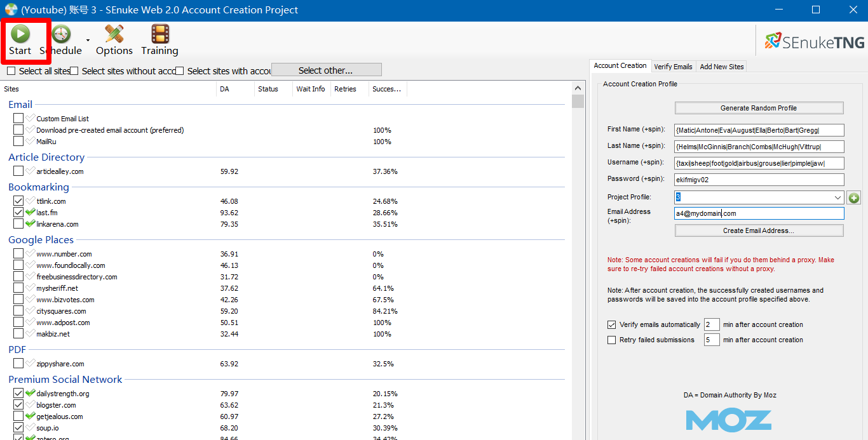Open the Schedule clock icon

(61, 34)
